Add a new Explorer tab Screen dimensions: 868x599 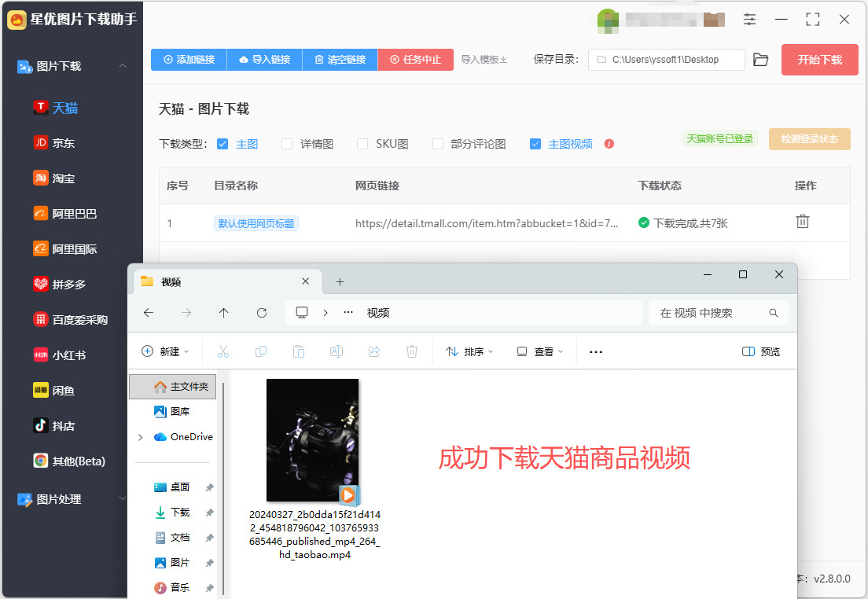(340, 281)
